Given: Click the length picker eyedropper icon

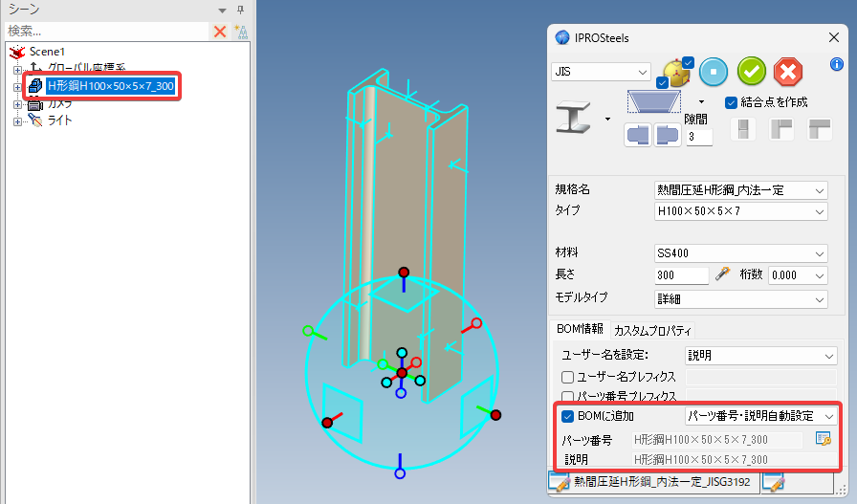Looking at the screenshot, I should tap(722, 274).
